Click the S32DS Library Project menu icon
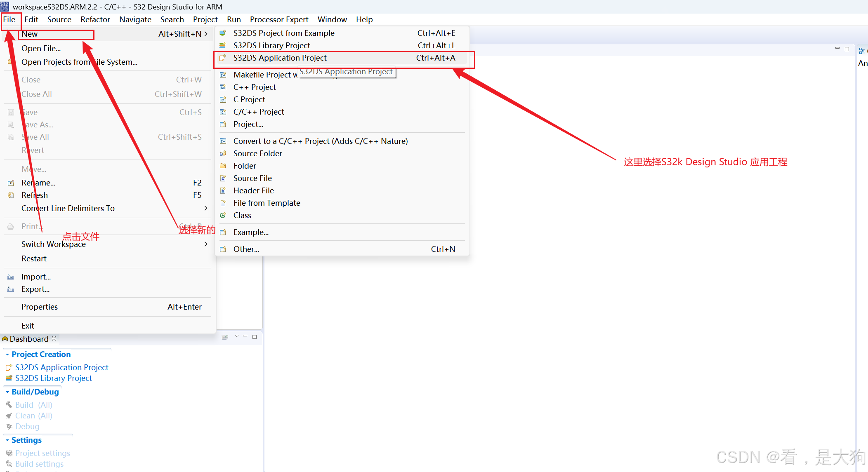Viewport: 868px width, 472px height. tap(223, 45)
